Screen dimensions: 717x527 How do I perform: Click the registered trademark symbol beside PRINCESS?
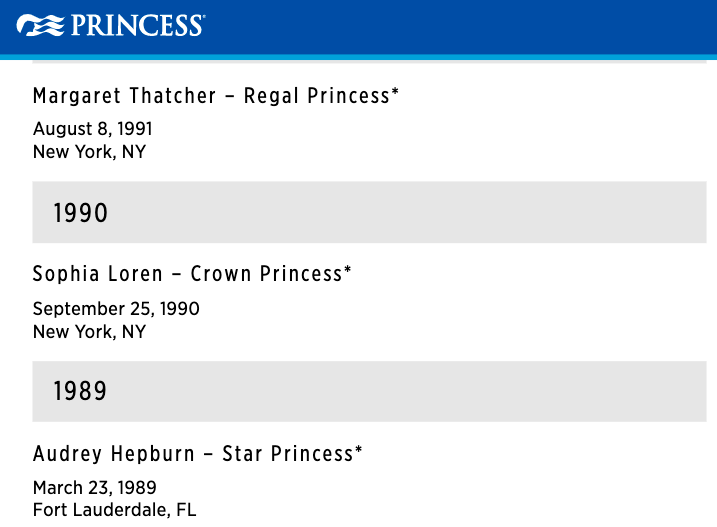coord(203,17)
